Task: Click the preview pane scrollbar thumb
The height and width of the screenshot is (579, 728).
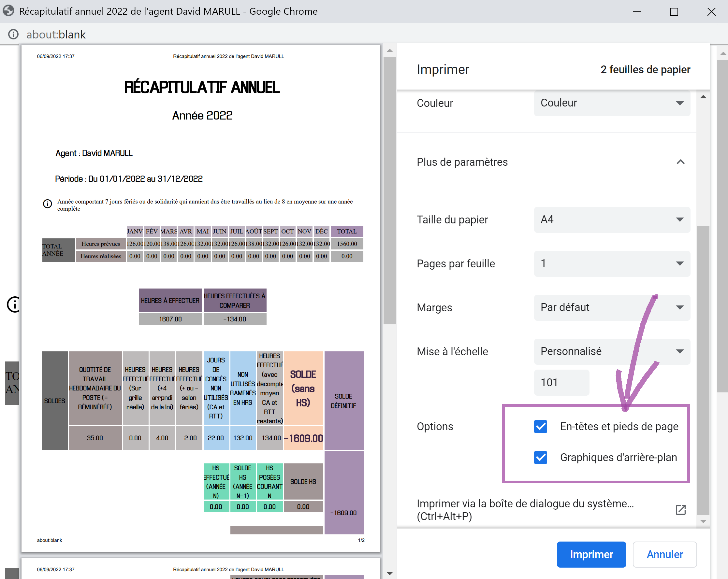Action: coord(390,191)
